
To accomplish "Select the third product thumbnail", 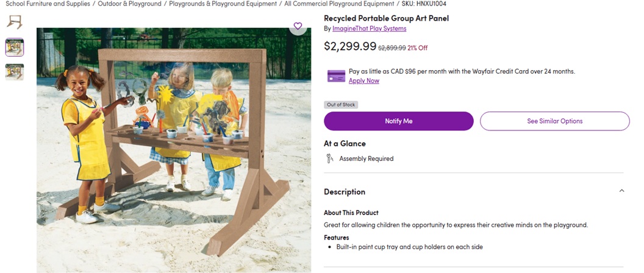I will [15, 72].
